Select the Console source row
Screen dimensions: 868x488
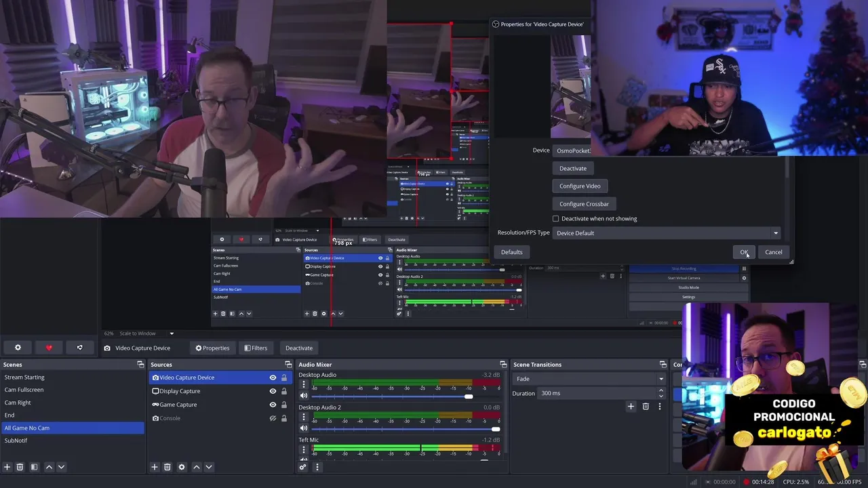(x=220, y=418)
